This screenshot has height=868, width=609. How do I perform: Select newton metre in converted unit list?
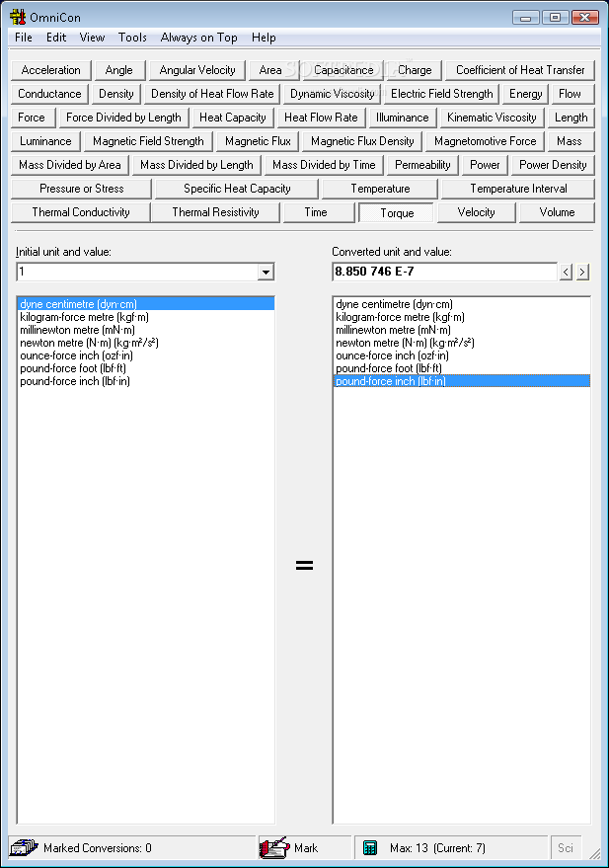[461, 343]
